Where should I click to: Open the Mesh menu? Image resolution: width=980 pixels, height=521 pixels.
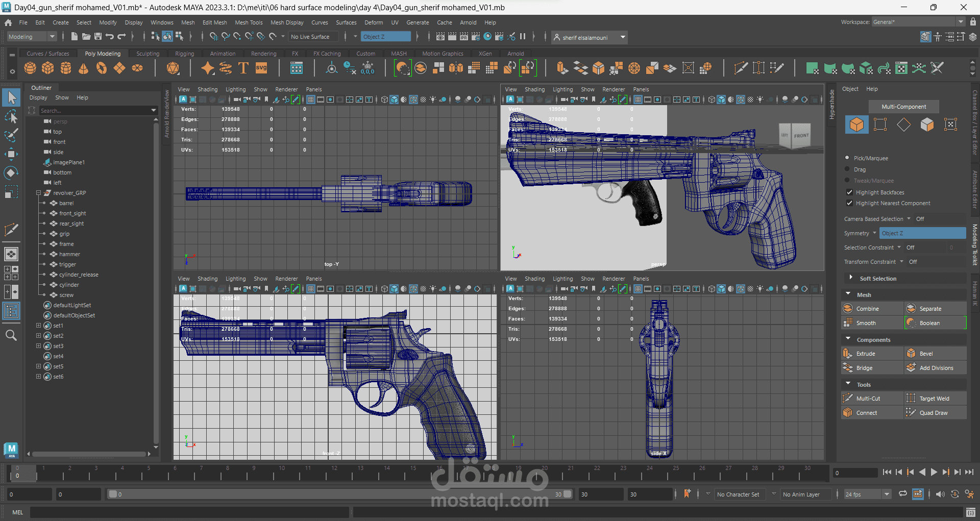click(188, 22)
